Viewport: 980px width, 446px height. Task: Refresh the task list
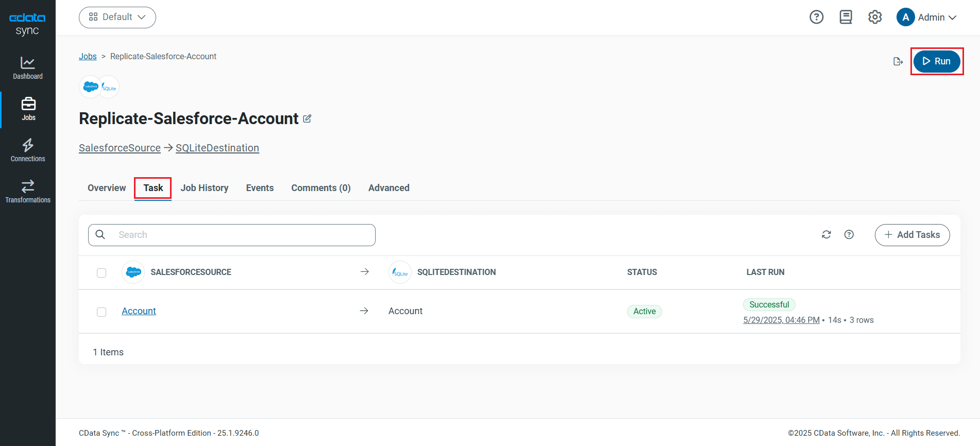(x=826, y=235)
